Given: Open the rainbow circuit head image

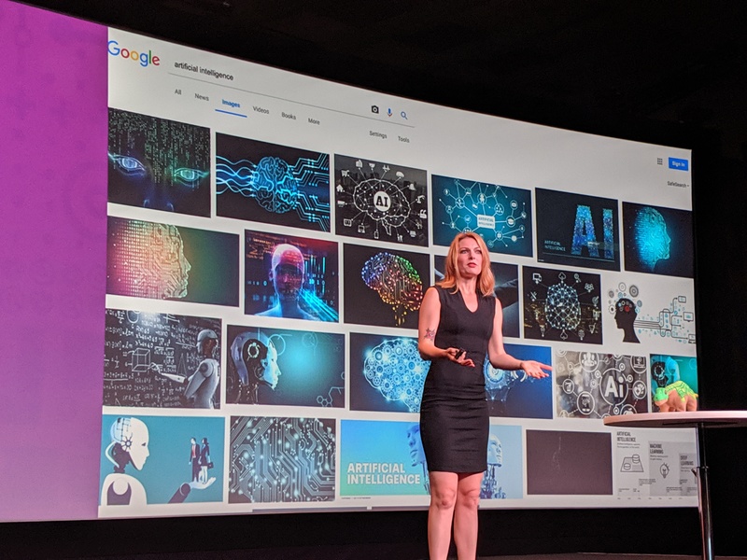Looking at the screenshot, I should [x=173, y=261].
